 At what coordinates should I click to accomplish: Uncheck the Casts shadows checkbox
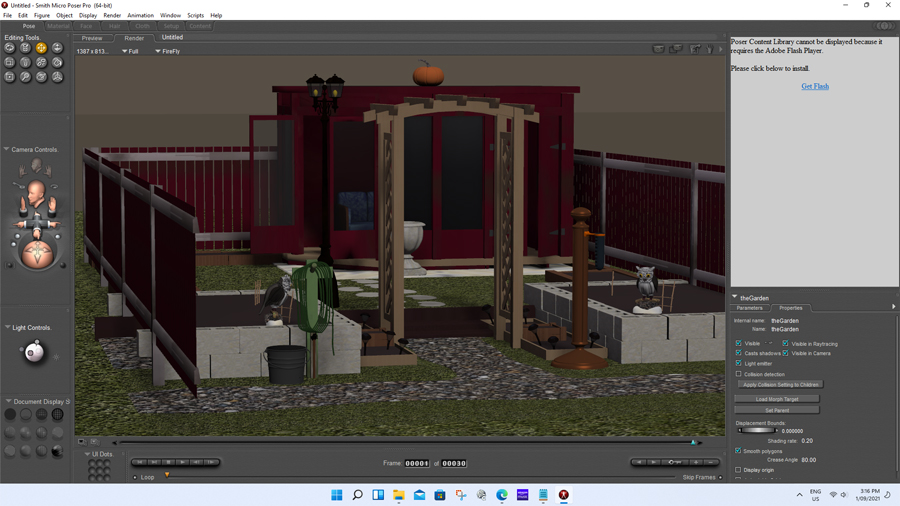tap(739, 353)
